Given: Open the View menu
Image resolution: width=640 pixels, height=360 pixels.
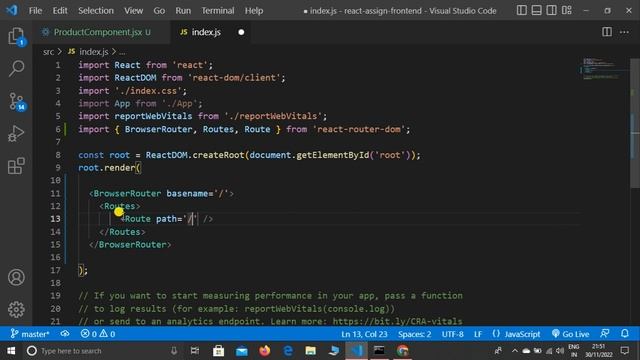Looking at the screenshot, I should [x=133, y=11].
